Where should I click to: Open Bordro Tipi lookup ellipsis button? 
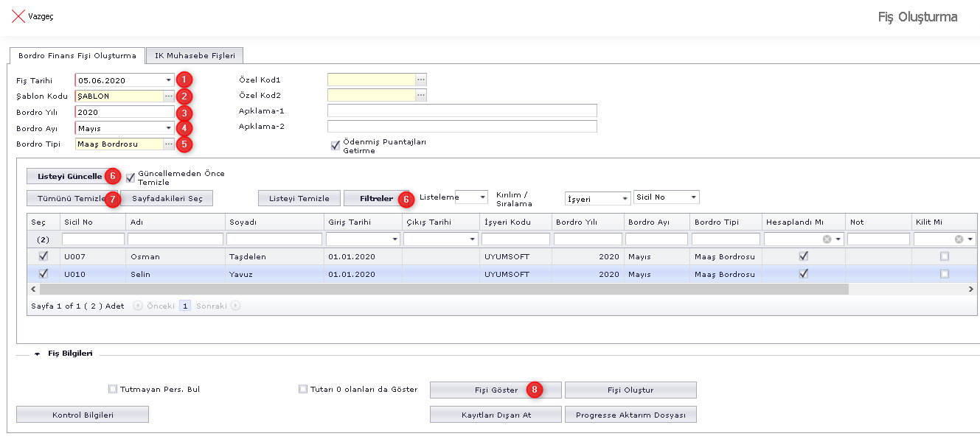[169, 144]
